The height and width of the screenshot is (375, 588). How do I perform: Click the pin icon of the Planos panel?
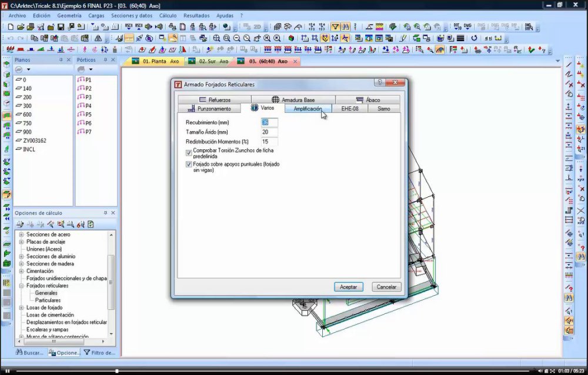click(61, 59)
